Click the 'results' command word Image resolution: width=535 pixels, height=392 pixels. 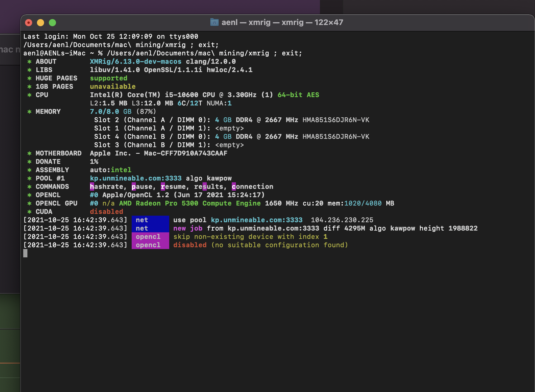point(209,187)
